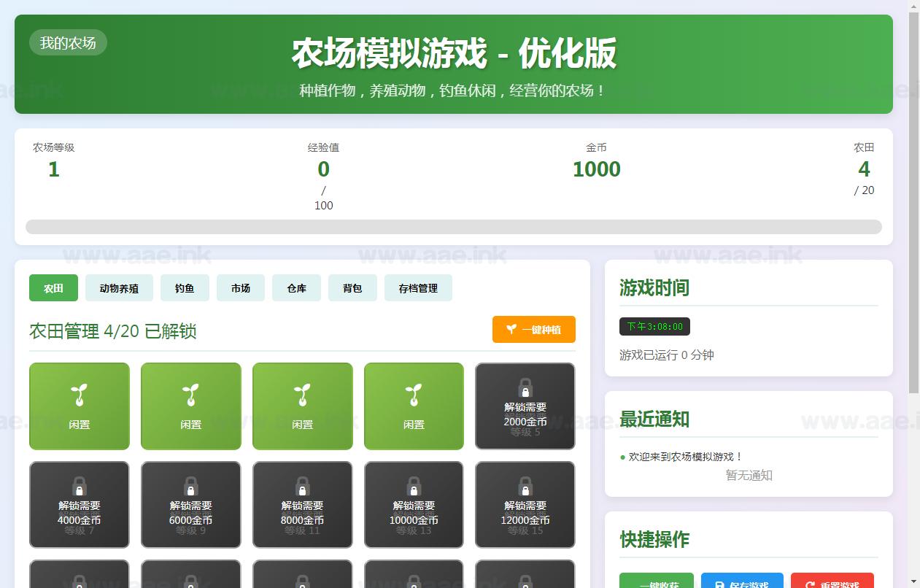Viewport: 920px width, 588px height.
Task: Click the 暂无通知 text
Action: [749, 475]
